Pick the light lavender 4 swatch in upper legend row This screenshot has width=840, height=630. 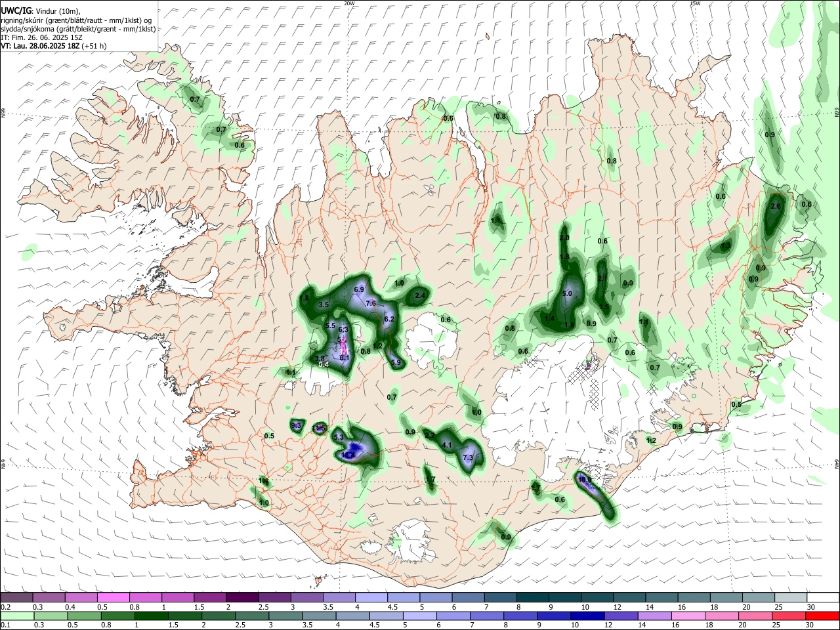click(x=371, y=597)
